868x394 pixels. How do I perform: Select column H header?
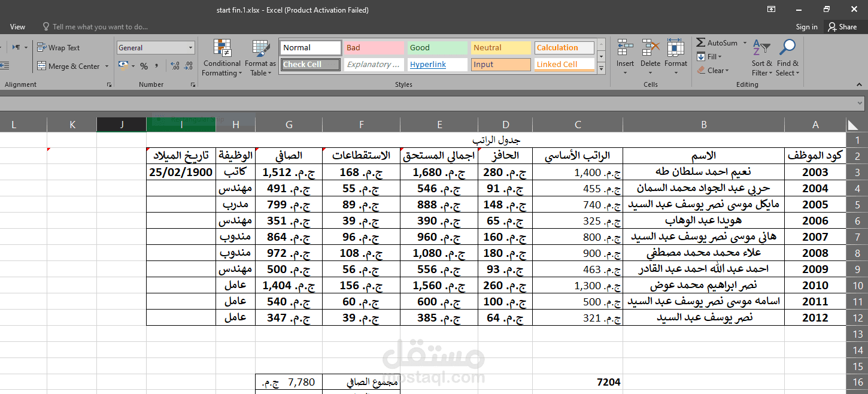[235, 125]
